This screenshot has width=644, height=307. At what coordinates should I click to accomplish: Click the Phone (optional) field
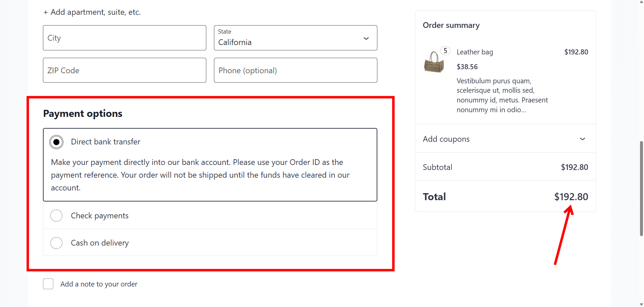point(296,70)
